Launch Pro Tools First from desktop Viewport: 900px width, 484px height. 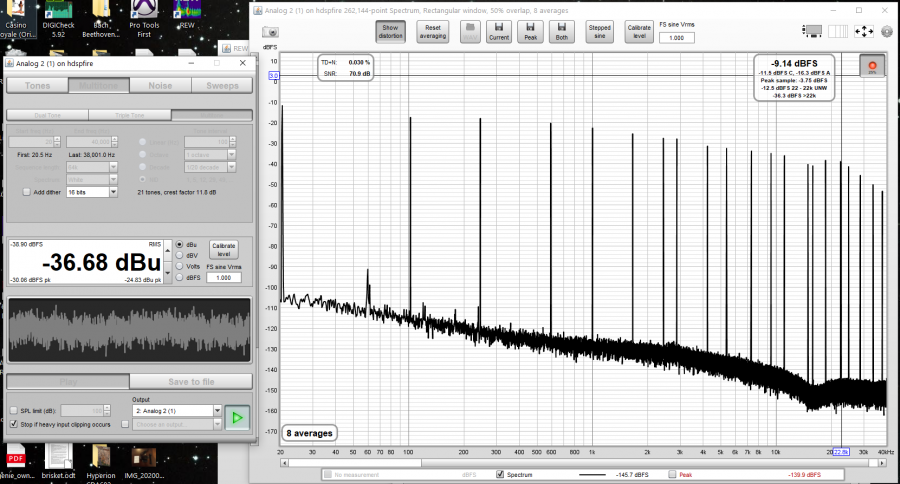coord(144,19)
